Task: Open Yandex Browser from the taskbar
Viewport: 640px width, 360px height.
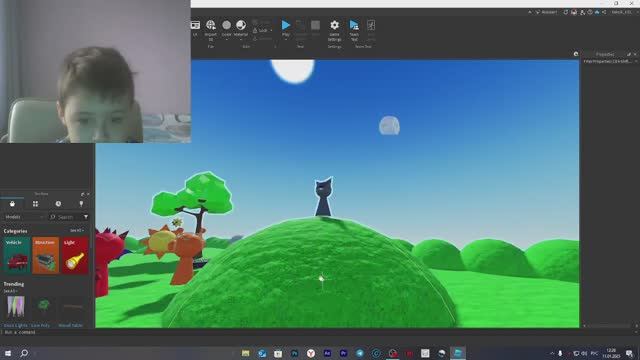Action: [311, 353]
